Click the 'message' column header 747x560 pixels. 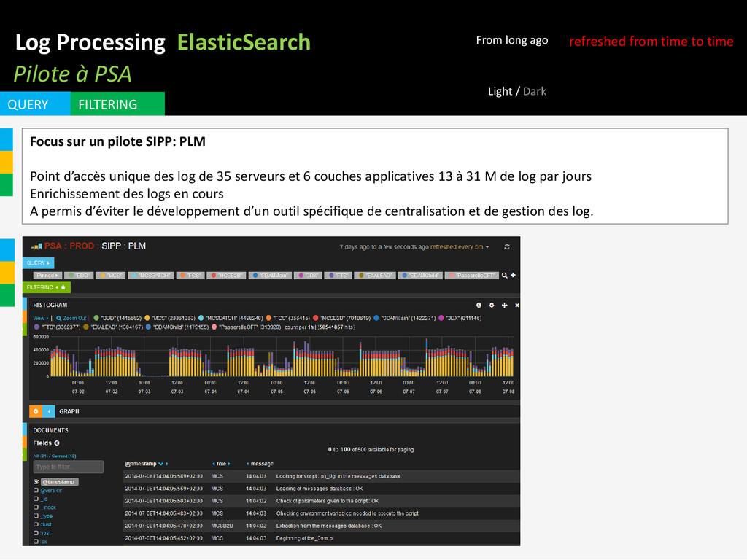pyautogui.click(x=262, y=464)
